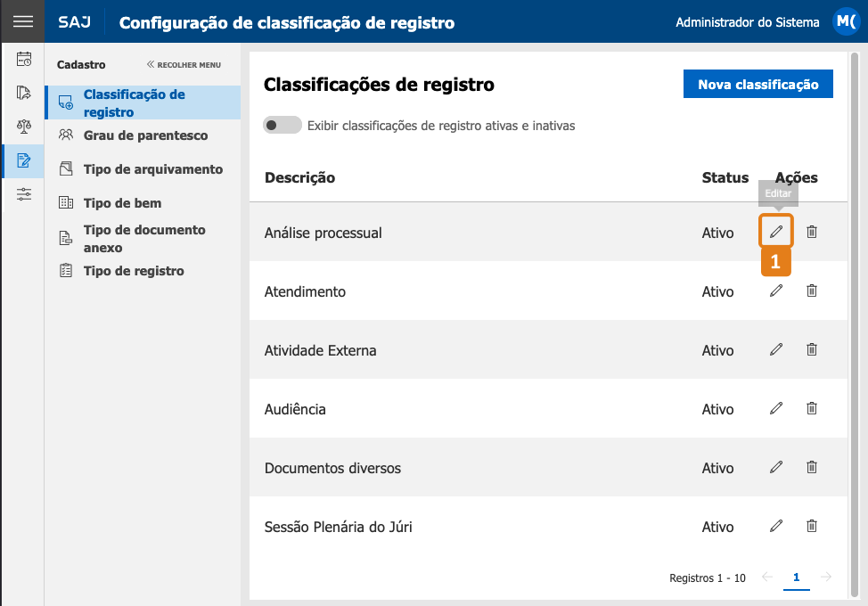This screenshot has width=868, height=606.
Task: Collapse sidebar with Recolher Menu
Action: (x=184, y=65)
